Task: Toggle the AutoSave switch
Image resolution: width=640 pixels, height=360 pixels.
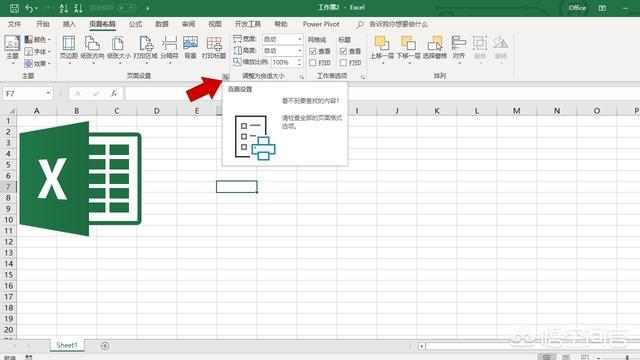Action: click(x=127, y=8)
